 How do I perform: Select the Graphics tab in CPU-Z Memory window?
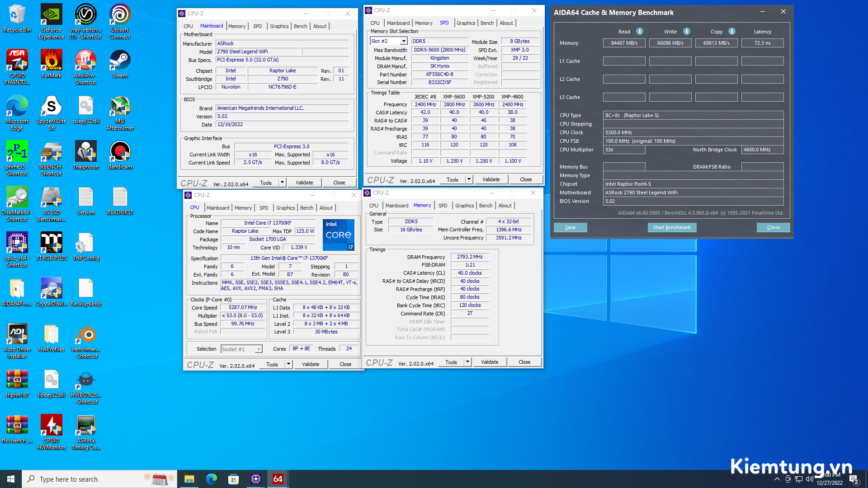point(464,206)
